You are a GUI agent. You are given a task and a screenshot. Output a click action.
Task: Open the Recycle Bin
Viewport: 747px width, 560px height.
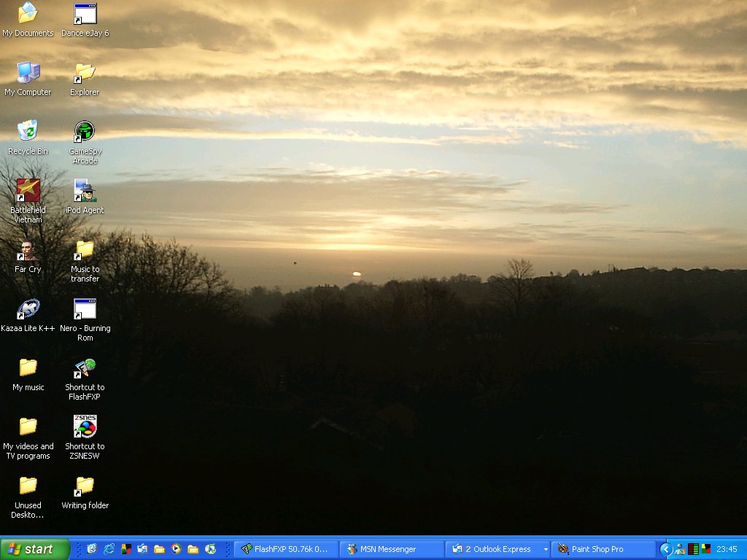point(28,132)
